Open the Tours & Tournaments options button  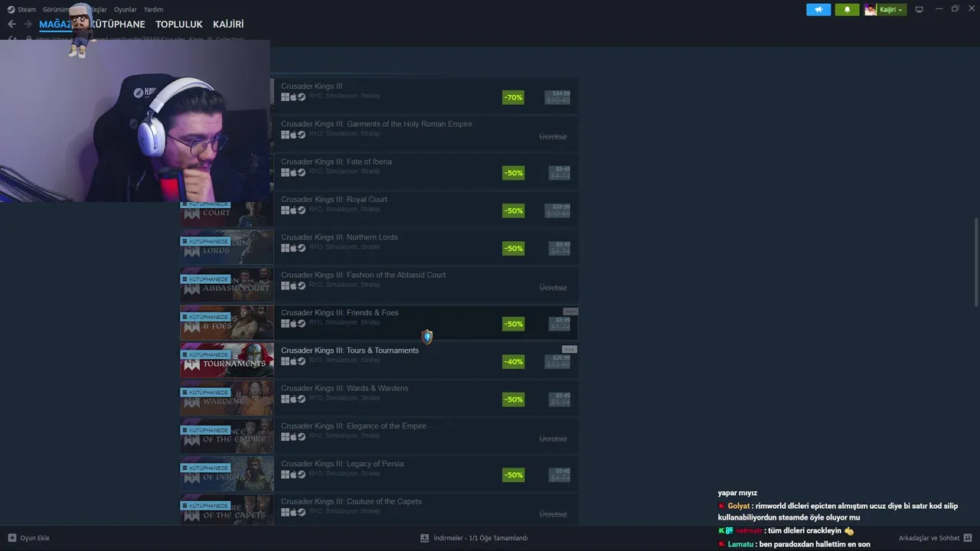click(570, 349)
